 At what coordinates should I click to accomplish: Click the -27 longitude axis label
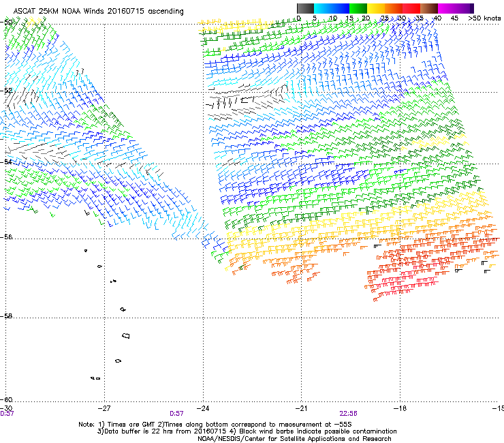coord(104,408)
